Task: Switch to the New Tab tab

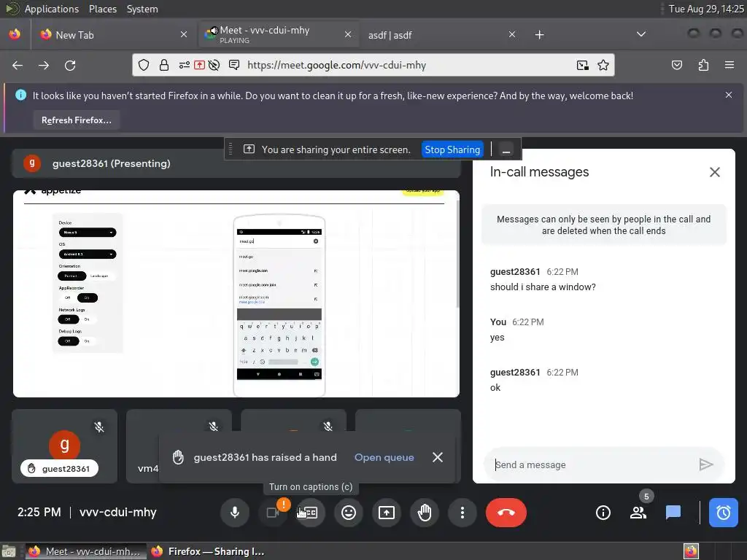Action: (112, 35)
